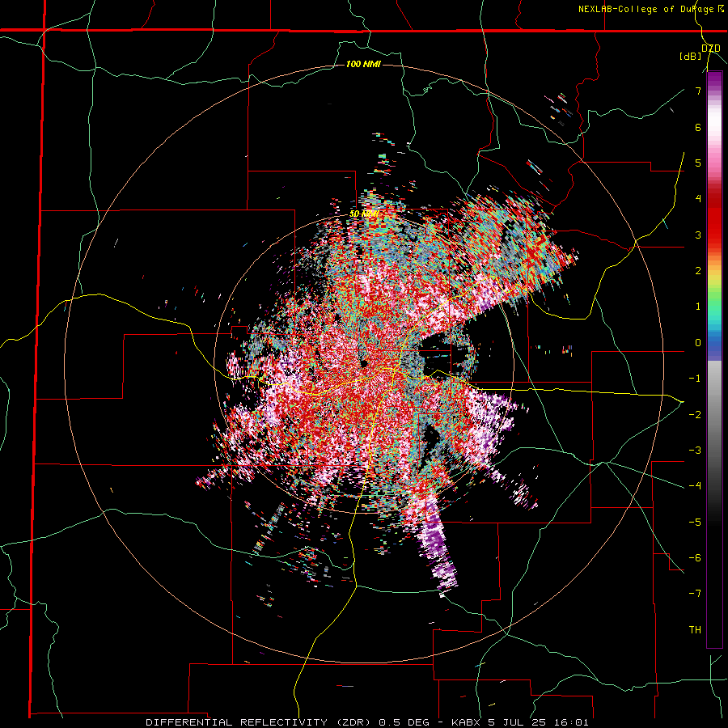Click the 50 NMI range ring label
This screenshot has width=728, height=728.
tap(364, 214)
